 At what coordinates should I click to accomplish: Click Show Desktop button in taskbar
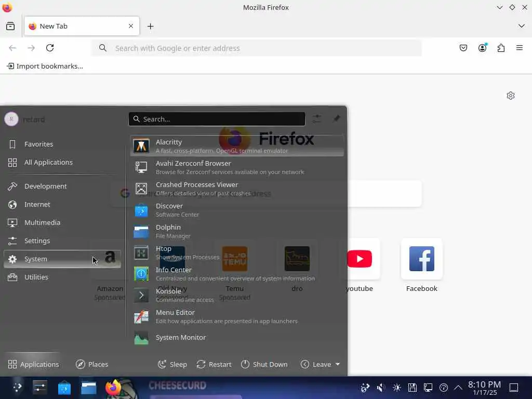click(514, 388)
